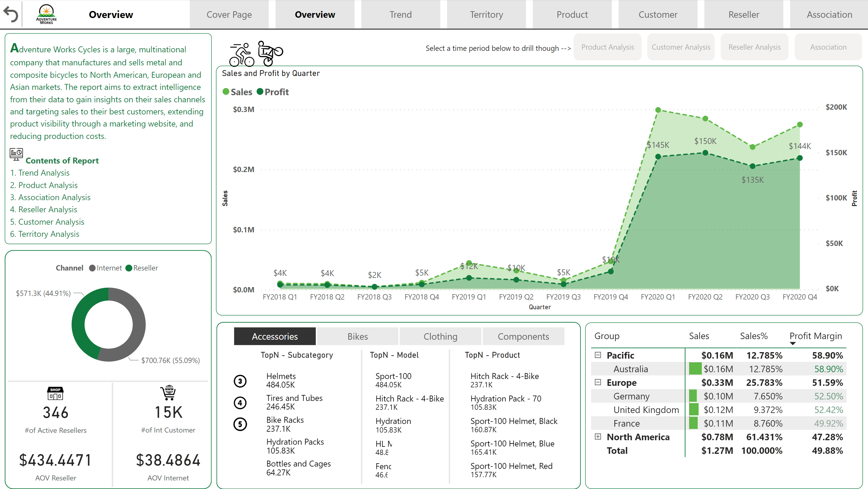
Task: Click the shop icon above 346
Action: click(x=55, y=393)
